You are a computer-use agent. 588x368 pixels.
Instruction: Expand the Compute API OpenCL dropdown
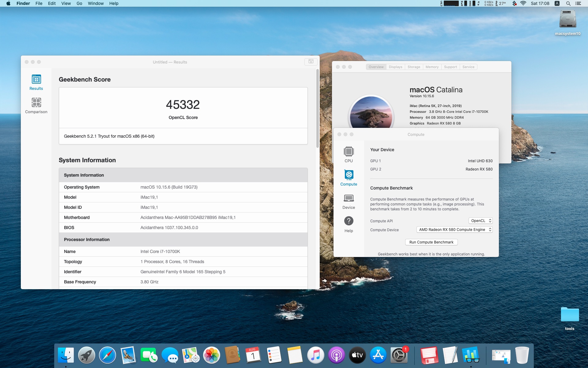[x=481, y=221]
